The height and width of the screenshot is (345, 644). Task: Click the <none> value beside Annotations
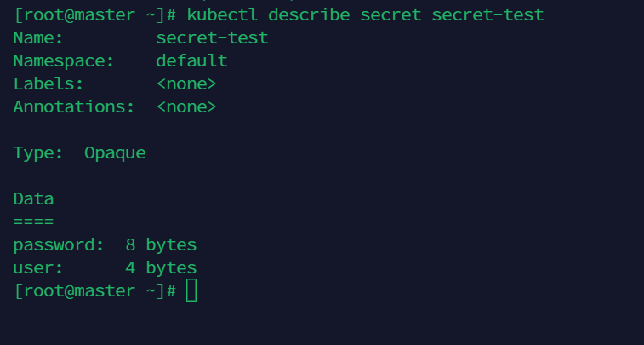point(186,107)
